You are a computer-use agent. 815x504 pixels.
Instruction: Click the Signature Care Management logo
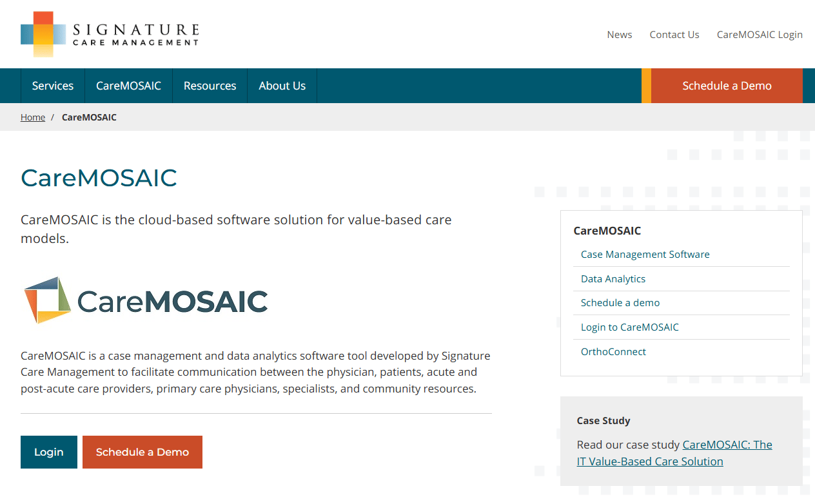110,34
